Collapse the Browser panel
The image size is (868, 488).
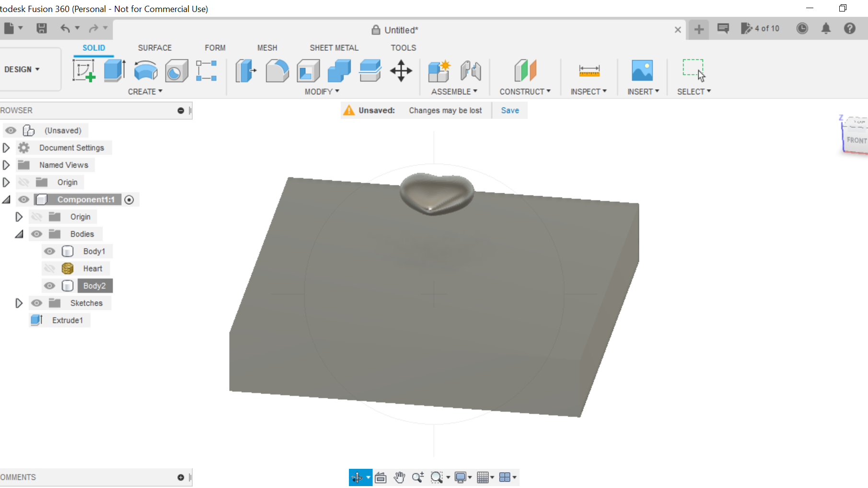181,110
